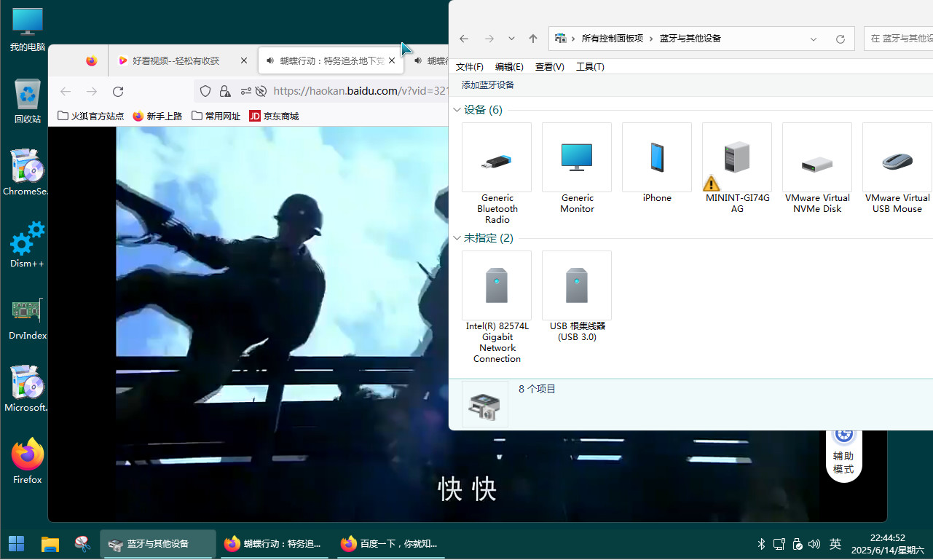The image size is (933, 560).
Task: Open 火狐官方站点 bookmarks folder
Action: pos(90,116)
